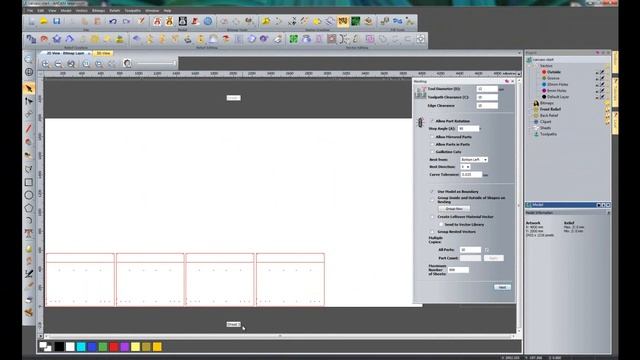Open the File menu
The height and width of the screenshot is (360, 640).
coord(30,11)
